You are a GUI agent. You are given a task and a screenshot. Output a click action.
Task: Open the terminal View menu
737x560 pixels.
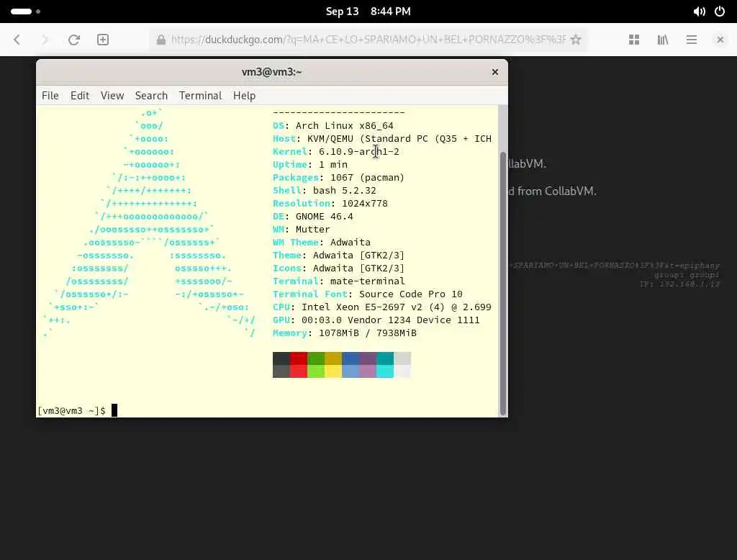coord(112,96)
